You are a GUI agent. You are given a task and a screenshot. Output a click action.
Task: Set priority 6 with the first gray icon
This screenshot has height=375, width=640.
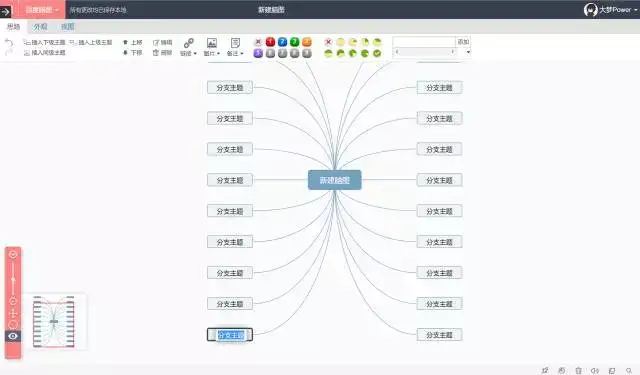[270, 53]
